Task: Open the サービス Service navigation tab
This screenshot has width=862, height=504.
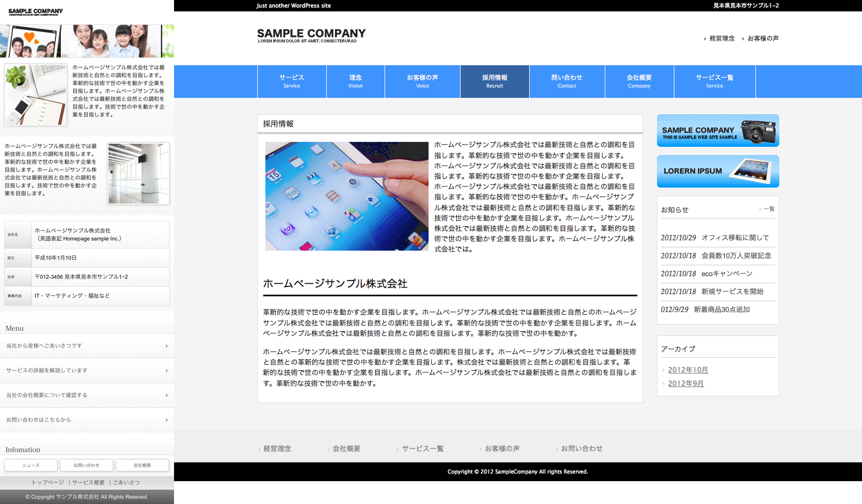Action: [x=292, y=82]
